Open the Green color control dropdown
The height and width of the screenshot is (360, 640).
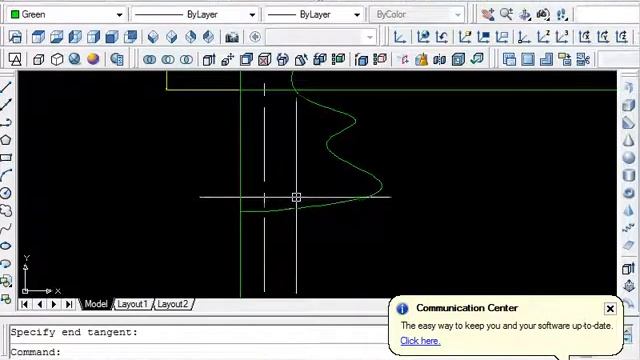(119, 15)
